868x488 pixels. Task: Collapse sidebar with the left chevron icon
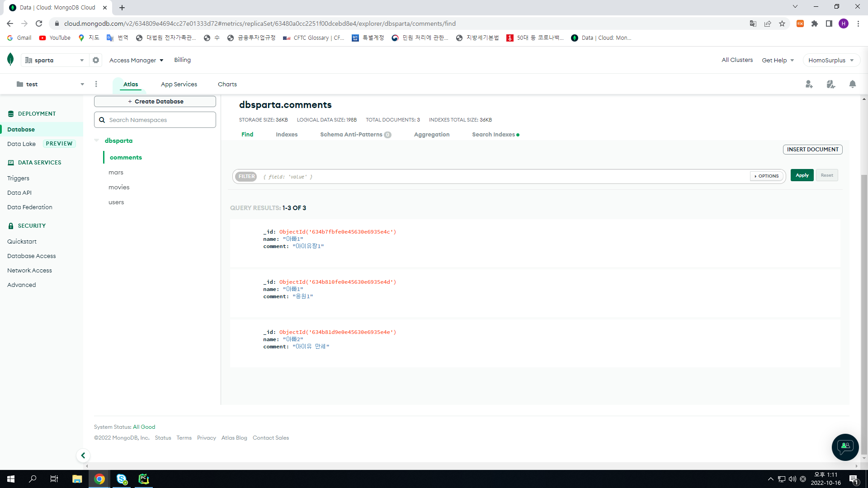click(x=83, y=455)
